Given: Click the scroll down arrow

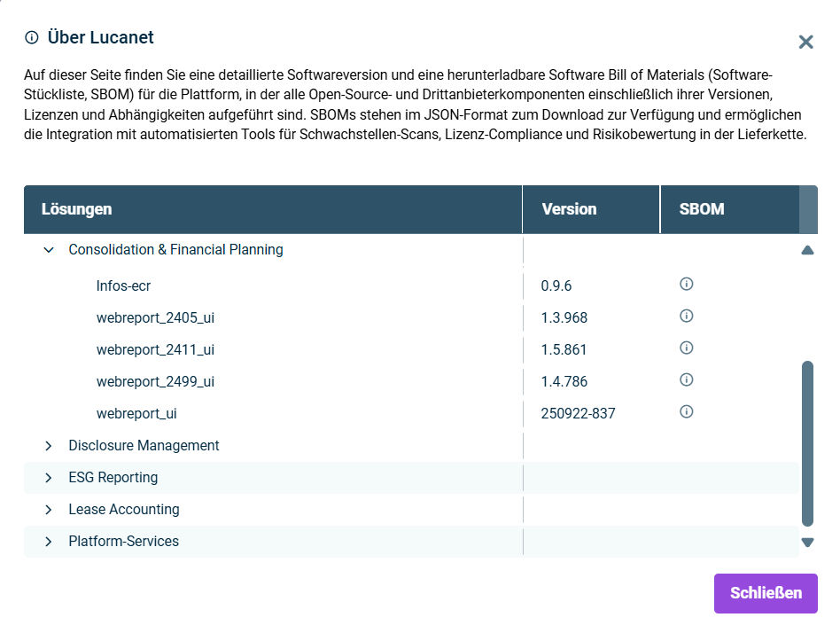Looking at the screenshot, I should [x=807, y=543].
